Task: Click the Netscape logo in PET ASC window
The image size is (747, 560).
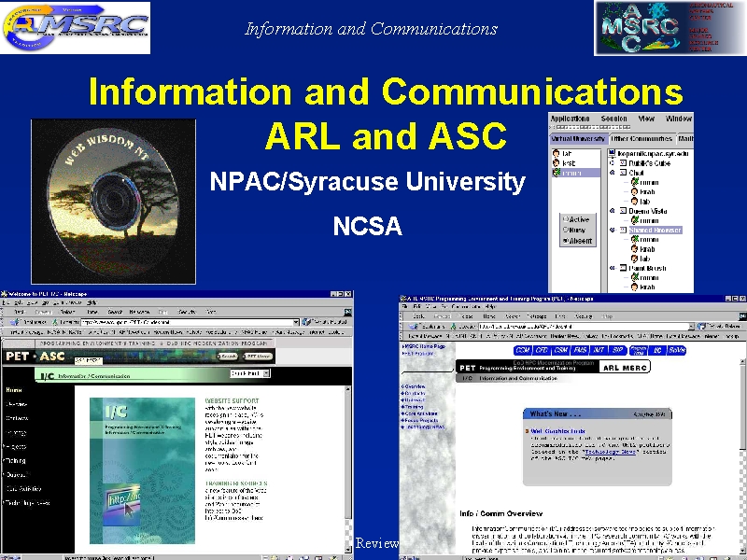Action: (347, 313)
